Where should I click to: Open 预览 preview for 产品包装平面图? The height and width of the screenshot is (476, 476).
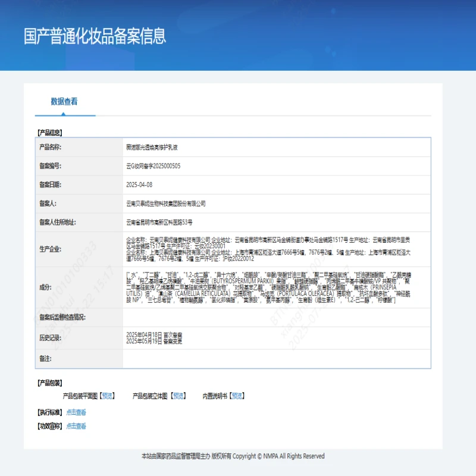click(x=108, y=395)
